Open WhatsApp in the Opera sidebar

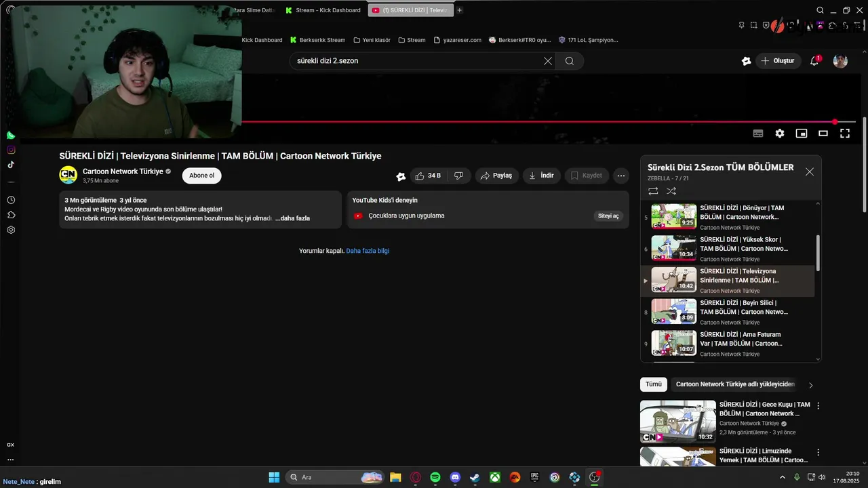[11, 136]
